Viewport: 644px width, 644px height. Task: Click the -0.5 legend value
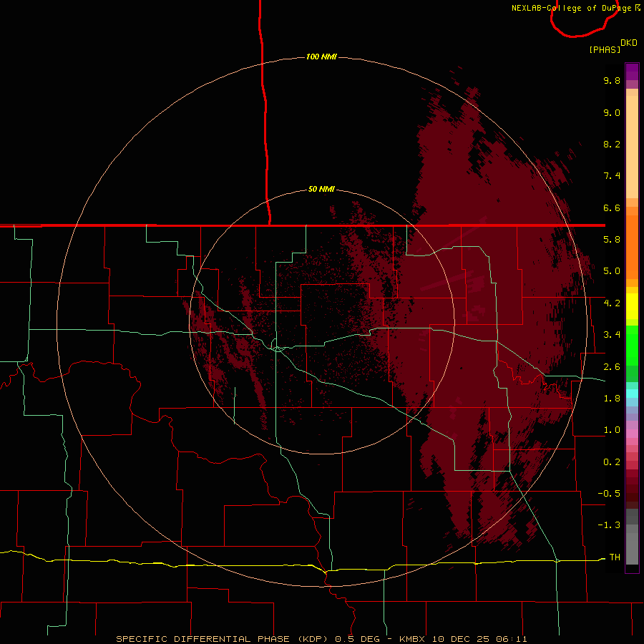click(x=609, y=494)
